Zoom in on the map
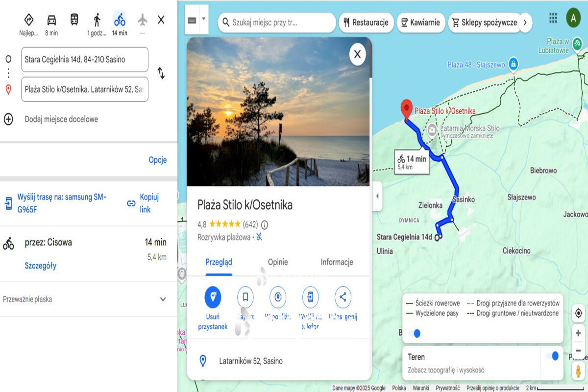The width and height of the screenshot is (588, 392). [x=578, y=333]
